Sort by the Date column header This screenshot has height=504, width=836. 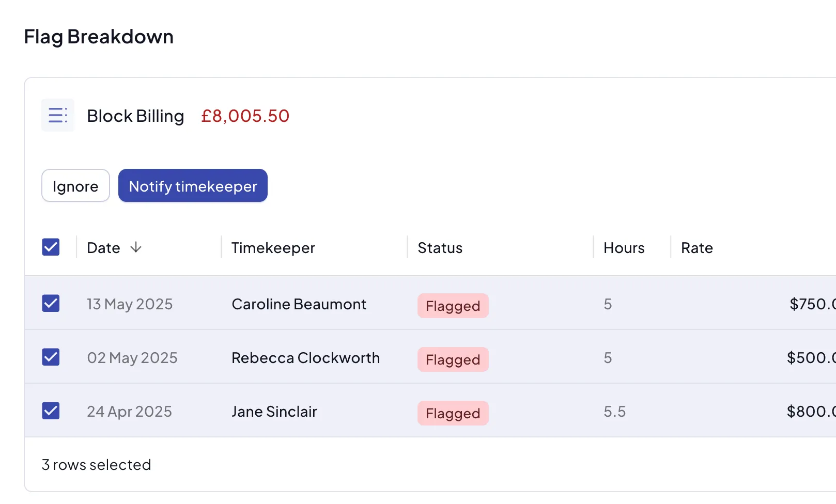click(x=103, y=248)
